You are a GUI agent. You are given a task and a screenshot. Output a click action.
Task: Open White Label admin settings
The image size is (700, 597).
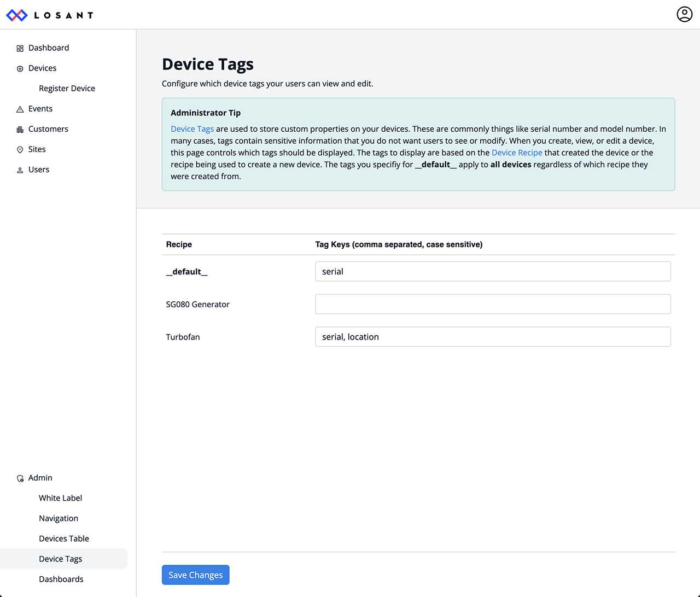[x=60, y=497]
